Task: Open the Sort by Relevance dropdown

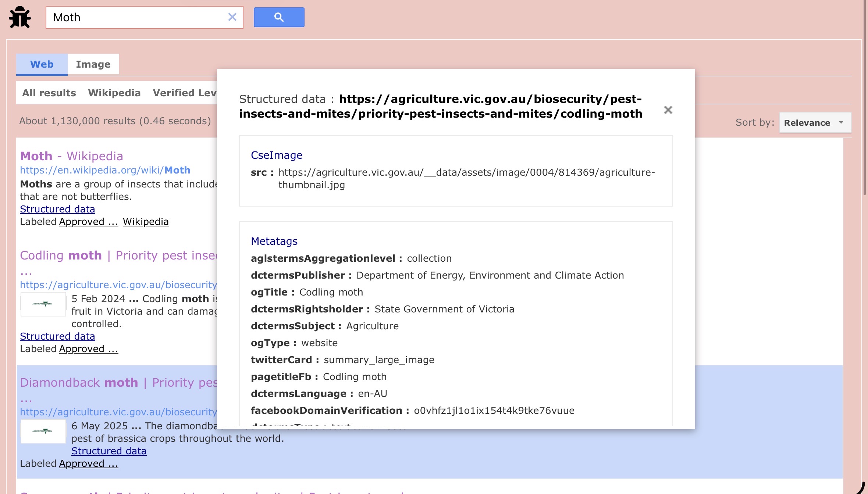Action: point(814,123)
